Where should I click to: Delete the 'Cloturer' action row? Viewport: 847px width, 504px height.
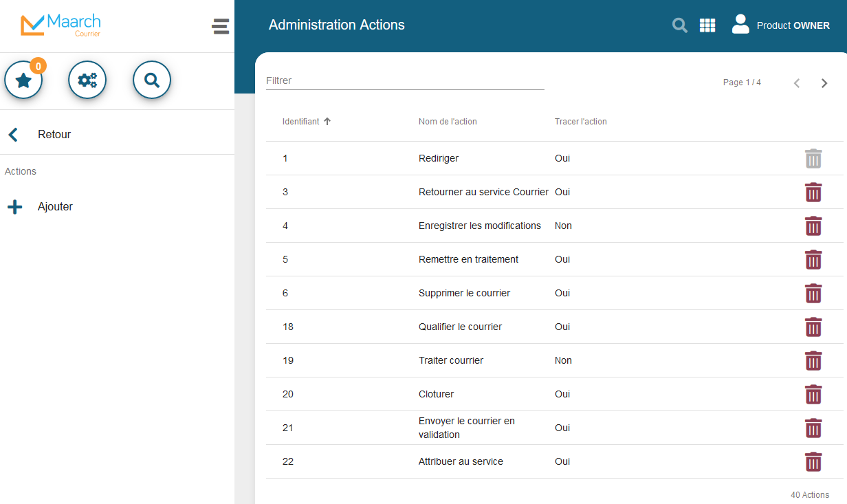coord(813,395)
